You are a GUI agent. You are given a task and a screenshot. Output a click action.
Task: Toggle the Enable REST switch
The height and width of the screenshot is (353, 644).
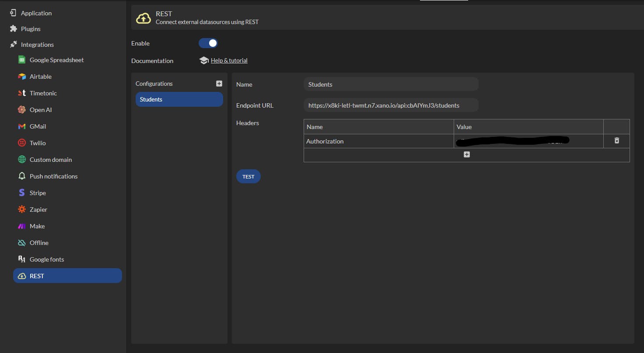coord(208,43)
